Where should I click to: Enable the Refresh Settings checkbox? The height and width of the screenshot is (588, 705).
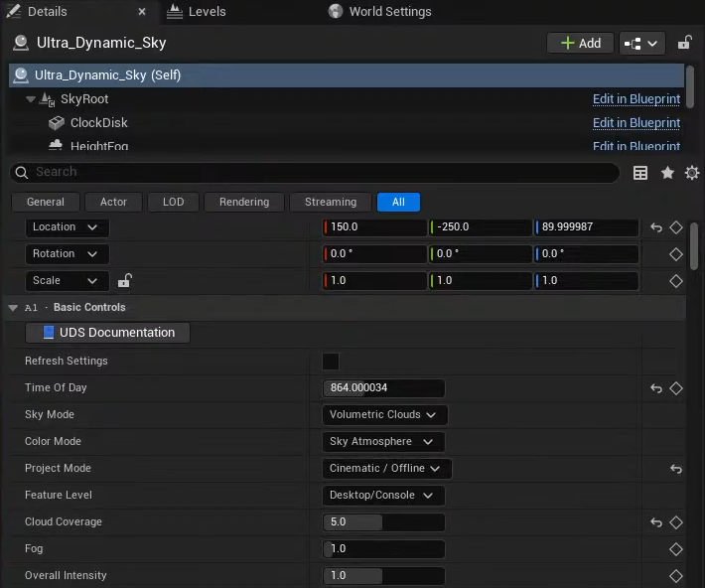pyautogui.click(x=331, y=362)
